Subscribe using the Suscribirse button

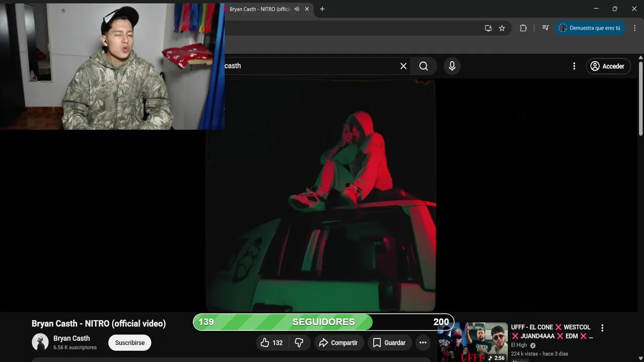click(x=130, y=343)
